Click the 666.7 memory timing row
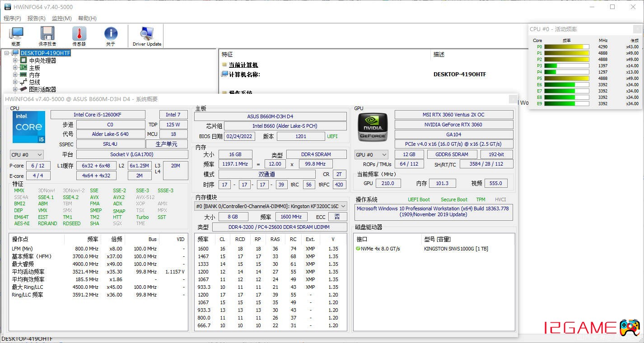 271,325
